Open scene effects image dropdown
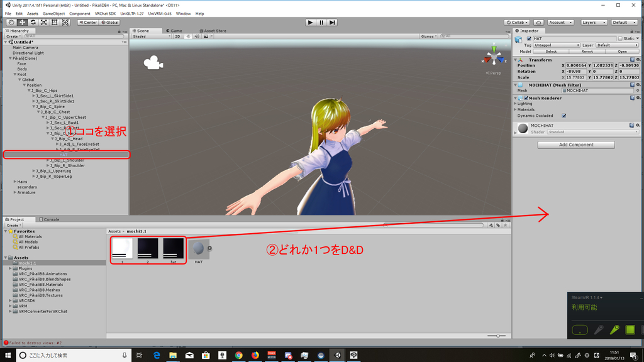The height and width of the screenshot is (362, 644). click(208, 36)
